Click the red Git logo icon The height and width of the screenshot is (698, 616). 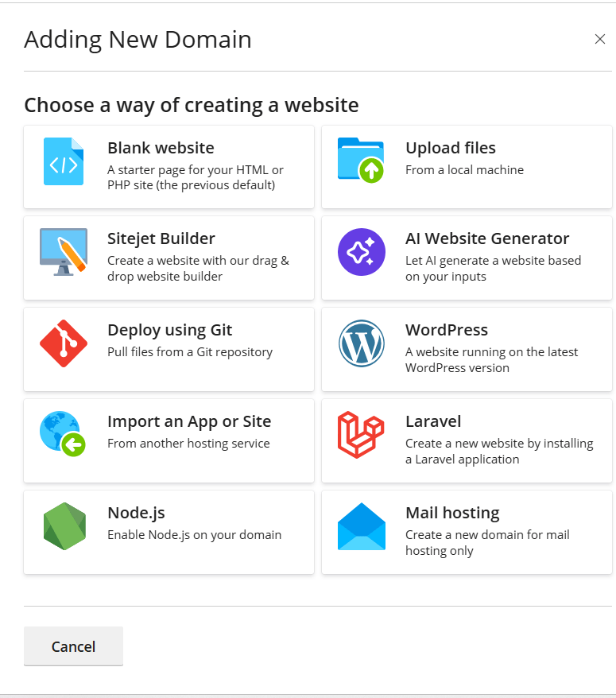point(64,343)
